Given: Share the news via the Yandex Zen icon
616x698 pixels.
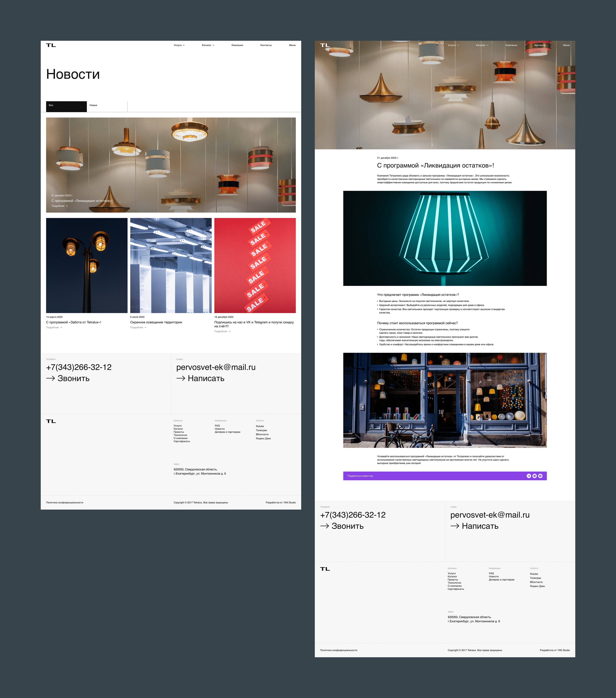Looking at the screenshot, I should 540,476.
